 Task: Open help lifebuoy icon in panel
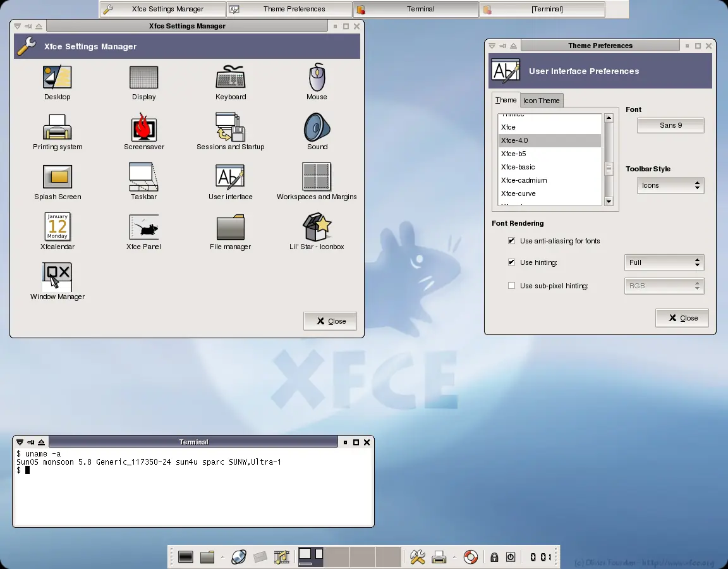(470, 557)
